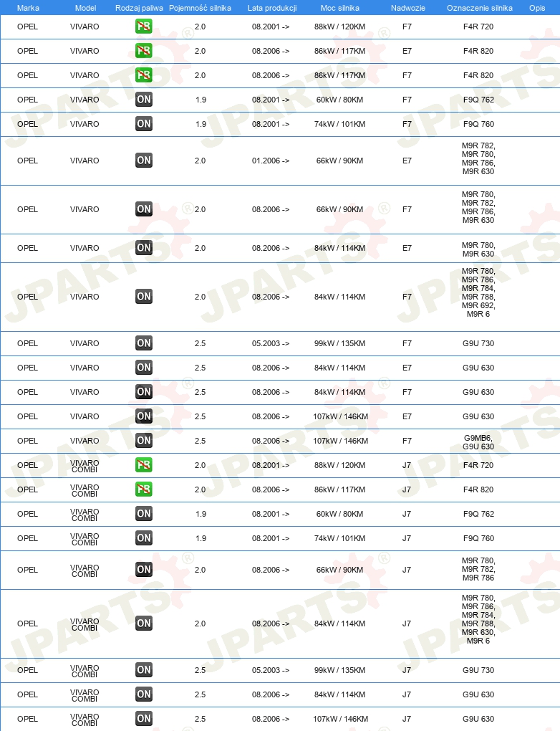Click the PB icon in the Vivaro Combi J7 F4R 820 row
This screenshot has height=731, width=560.
(x=143, y=489)
